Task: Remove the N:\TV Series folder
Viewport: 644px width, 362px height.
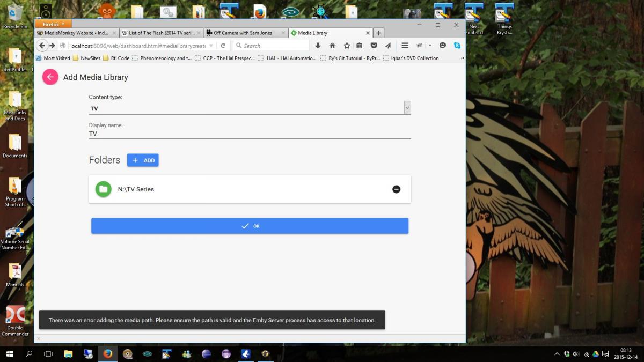Action: click(x=396, y=189)
